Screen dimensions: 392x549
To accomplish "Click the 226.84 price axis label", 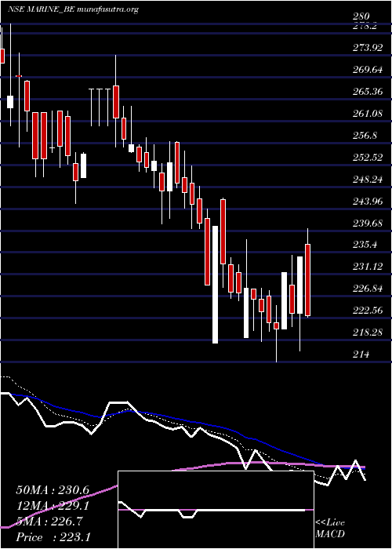I will [367, 289].
